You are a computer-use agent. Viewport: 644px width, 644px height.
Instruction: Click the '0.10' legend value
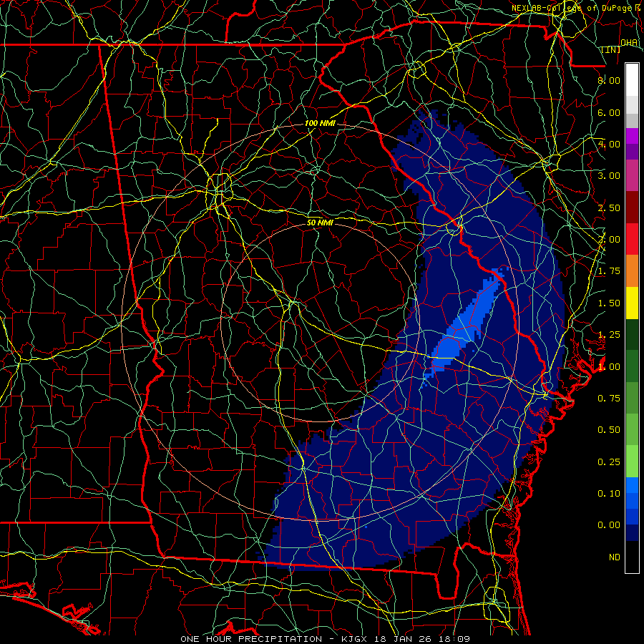coord(609,494)
